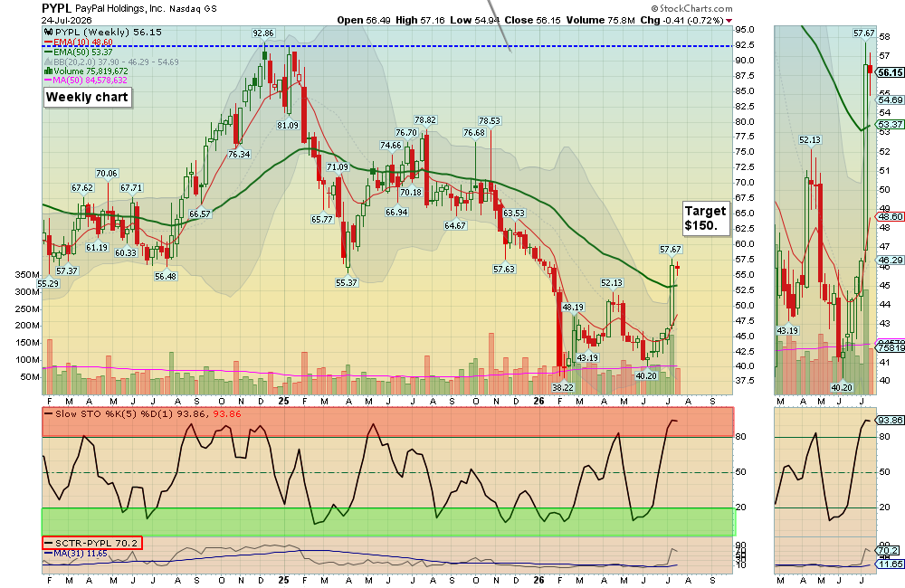Click the PYPL ticker symbol in the title
Image resolution: width=905 pixels, height=588 pixels.
click(56, 9)
